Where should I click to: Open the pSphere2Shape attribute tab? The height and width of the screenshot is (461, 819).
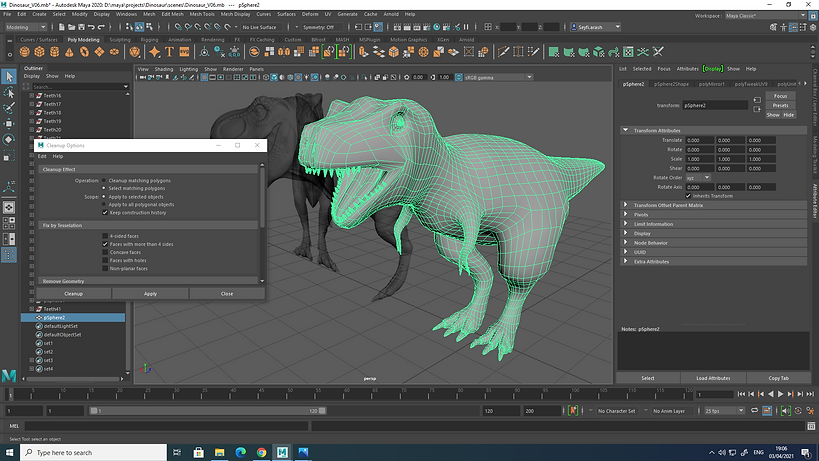tap(671, 84)
